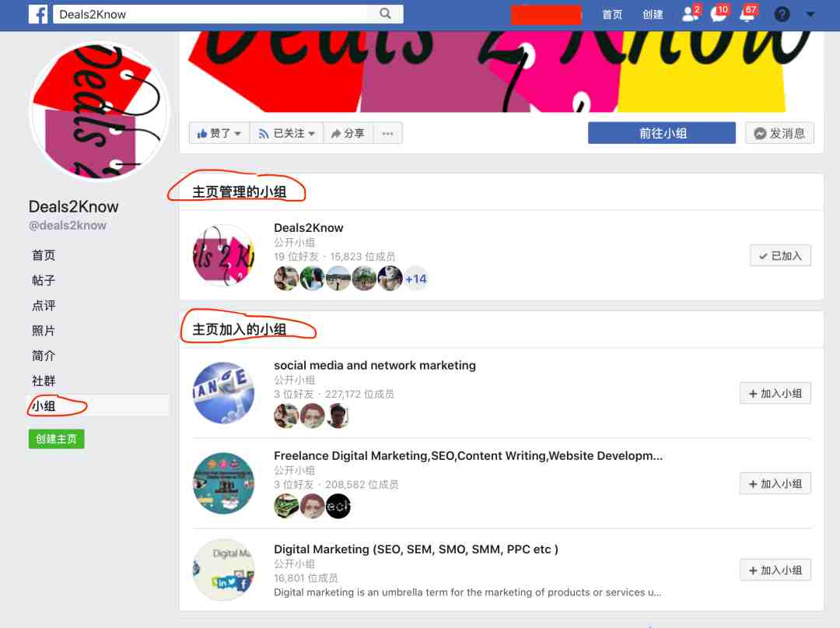Click the Deals 2 Know cover photo
The height and width of the screenshot is (628, 840).
(502, 72)
